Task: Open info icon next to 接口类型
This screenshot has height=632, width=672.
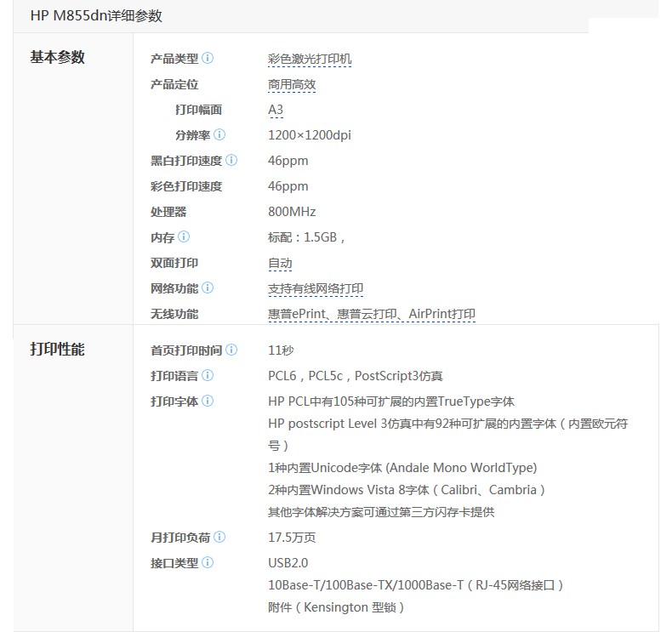Action: click(208, 562)
